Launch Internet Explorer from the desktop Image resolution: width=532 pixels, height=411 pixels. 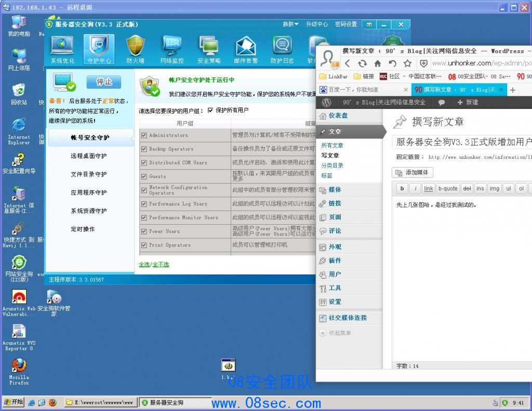[19, 131]
